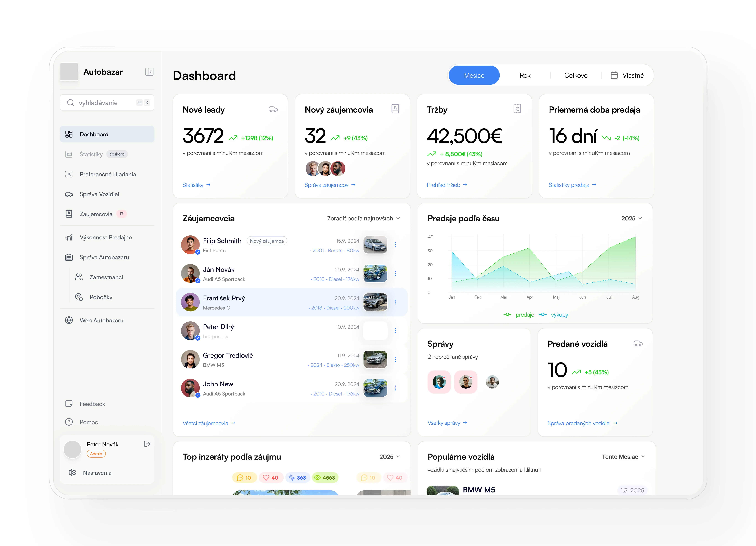Select the Mesiac time range option
Viewport: 756px width, 546px height.
474,75
